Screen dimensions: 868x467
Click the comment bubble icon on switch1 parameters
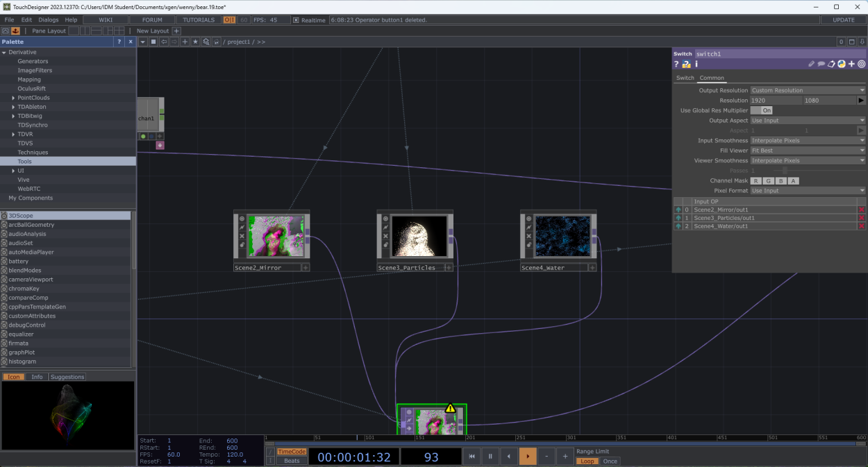pyautogui.click(x=821, y=64)
